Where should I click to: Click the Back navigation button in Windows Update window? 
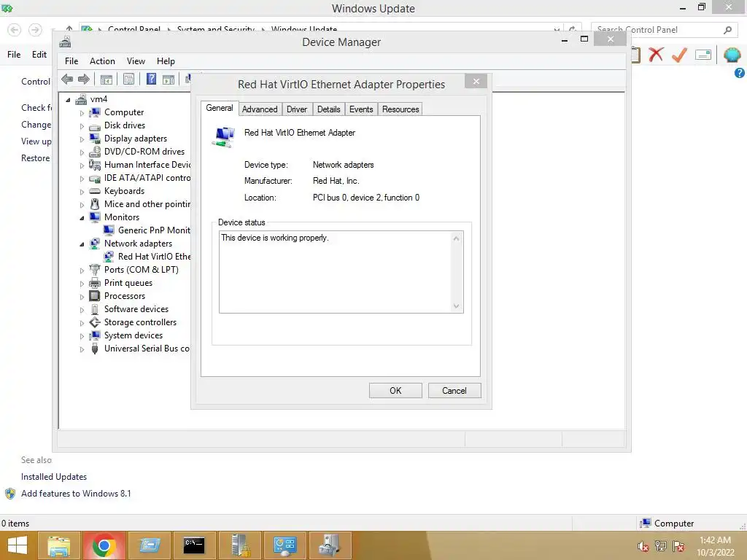coord(15,30)
